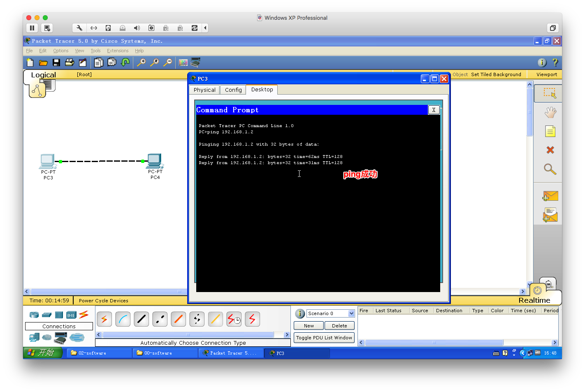Screen dimensions: 585x392
Task: Click the New scenario button
Action: (x=309, y=326)
